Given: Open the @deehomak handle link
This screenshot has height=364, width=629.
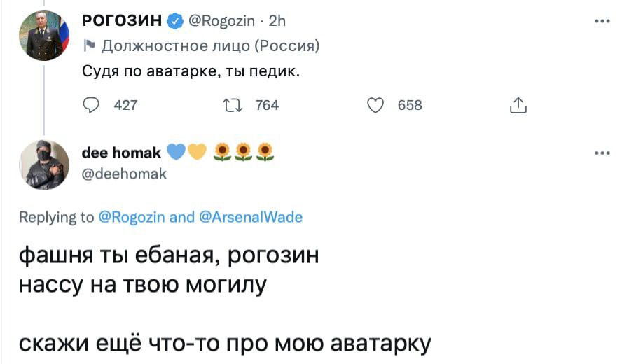Looking at the screenshot, I should (x=124, y=174).
